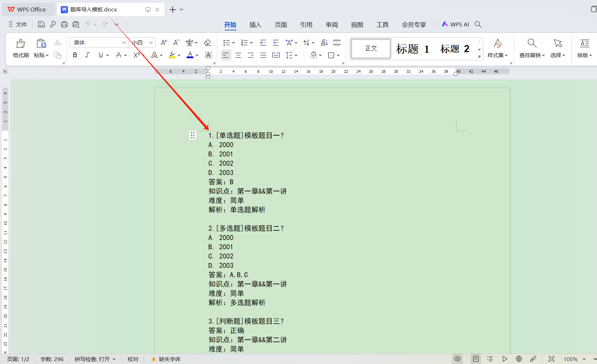Screen dimensions: 597x364
Task: Open the font name dropdown
Action: [123, 43]
